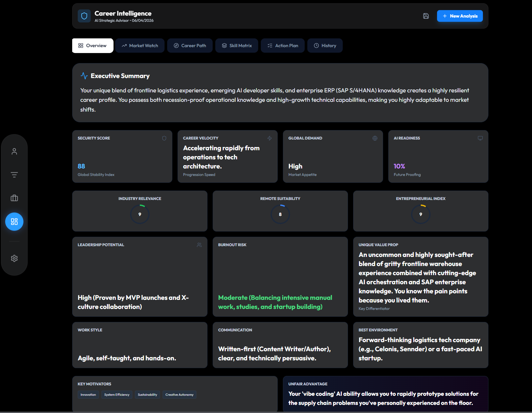Click the Career Intelligence shield logo icon
Image resolution: width=532 pixels, height=413 pixels.
tap(84, 16)
